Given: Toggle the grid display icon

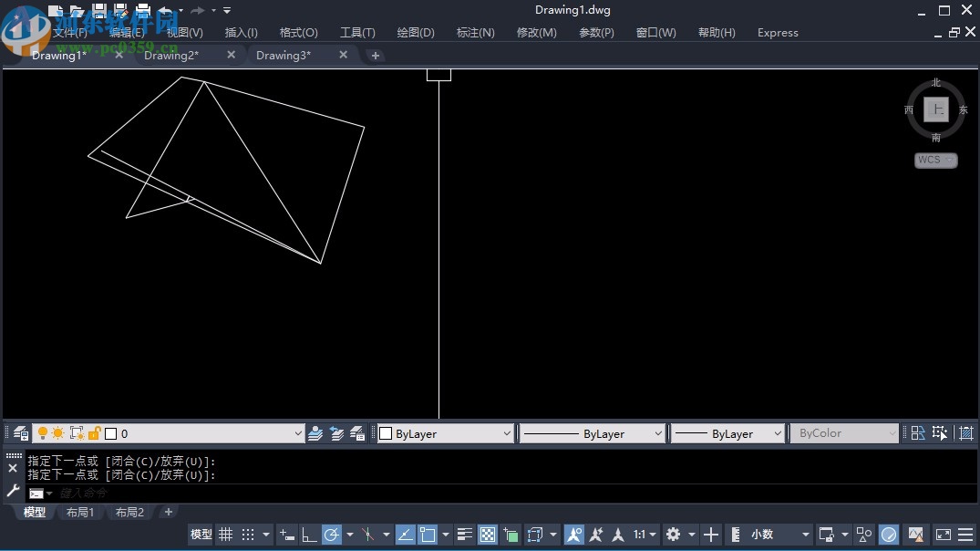Looking at the screenshot, I should tap(225, 534).
